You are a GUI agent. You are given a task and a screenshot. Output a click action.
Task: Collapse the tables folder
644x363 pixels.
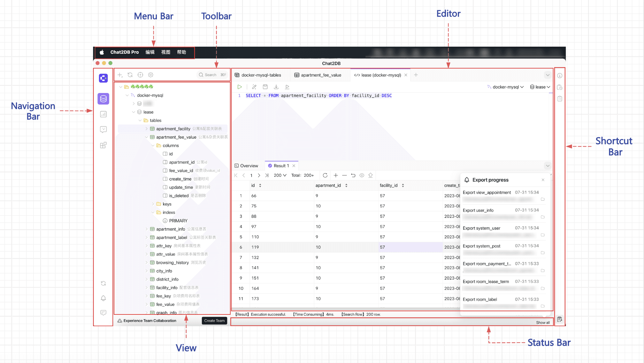click(140, 120)
